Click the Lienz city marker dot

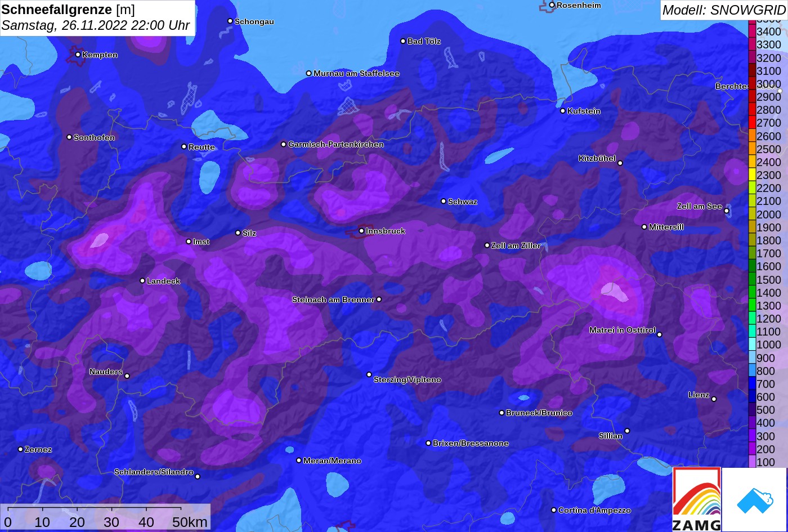[714, 399]
